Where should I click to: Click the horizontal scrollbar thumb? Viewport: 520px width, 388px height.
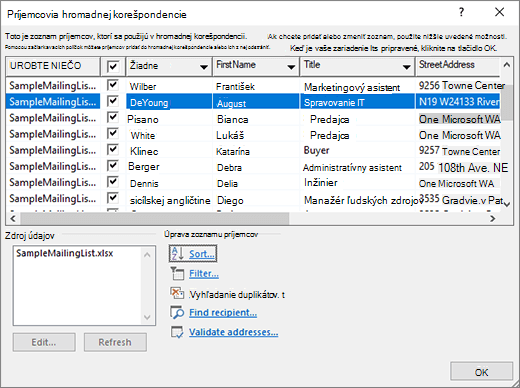155,218
